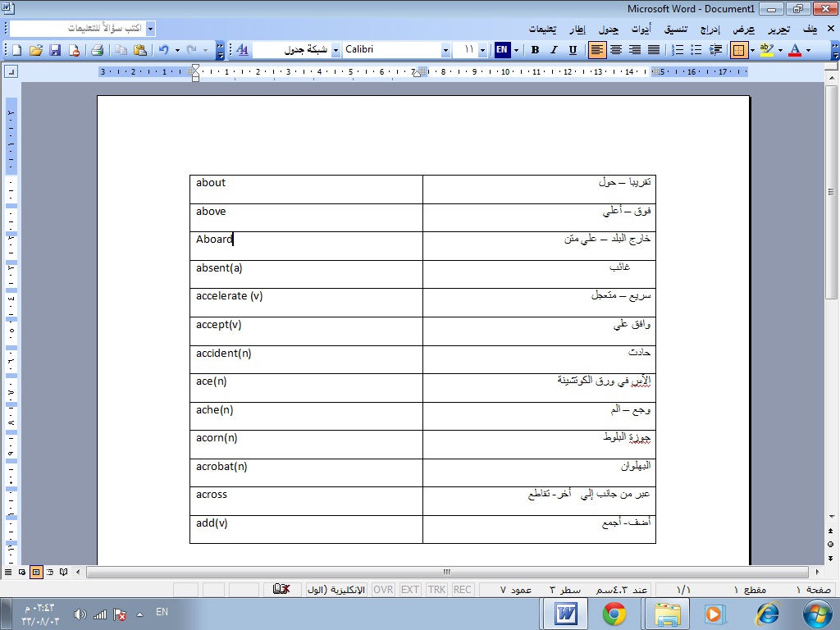Image resolution: width=840 pixels, height=630 pixels.
Task: Open the Windows Start button
Action: coord(818,614)
